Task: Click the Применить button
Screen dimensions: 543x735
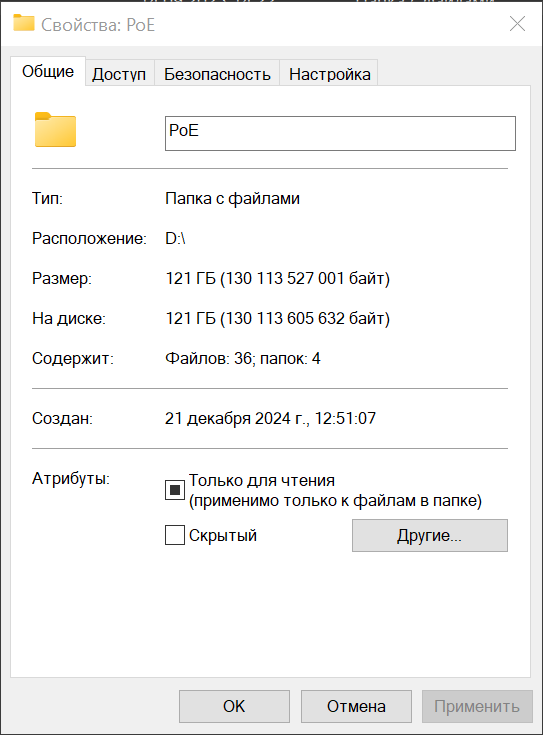Action: [477, 706]
